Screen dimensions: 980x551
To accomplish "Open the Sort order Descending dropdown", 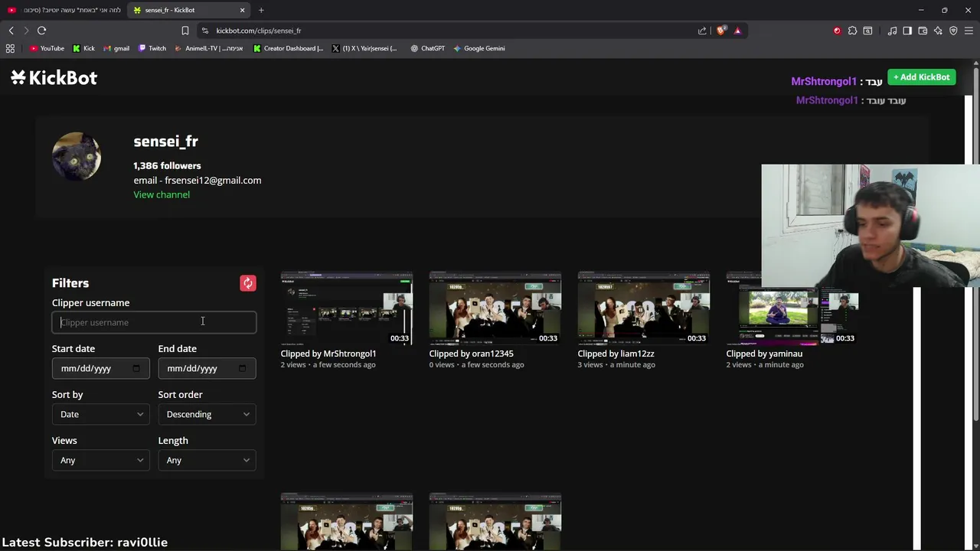I will pos(207,414).
